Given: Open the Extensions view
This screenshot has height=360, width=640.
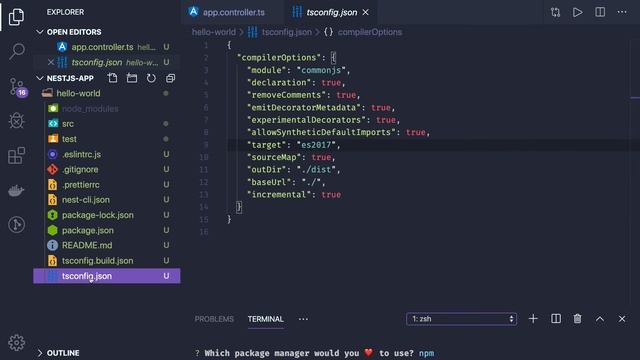Looking at the screenshot, I should [16, 156].
